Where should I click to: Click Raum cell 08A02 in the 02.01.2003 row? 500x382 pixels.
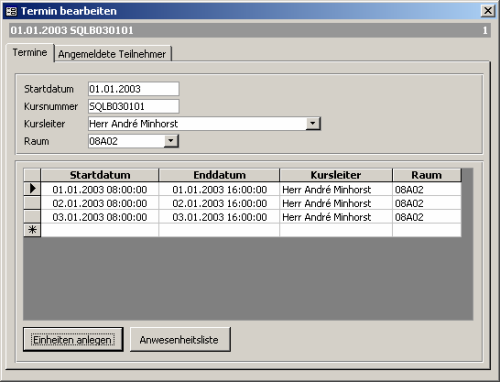427,203
